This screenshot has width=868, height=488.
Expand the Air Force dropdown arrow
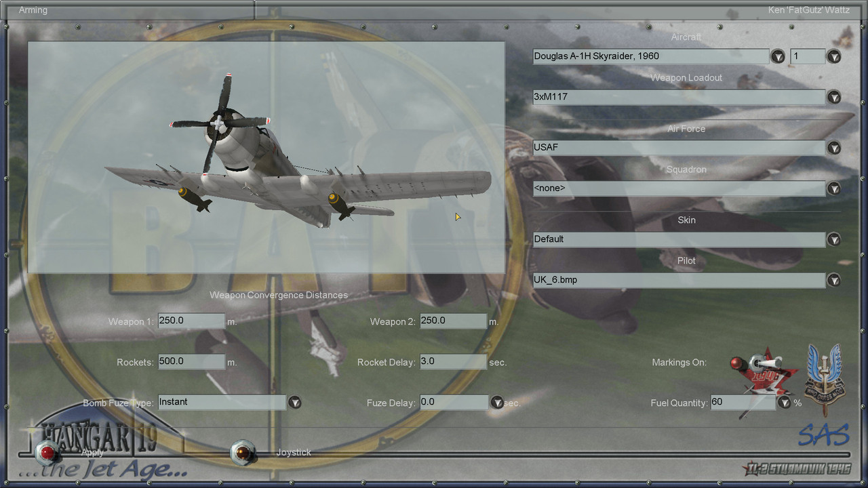[x=833, y=148]
